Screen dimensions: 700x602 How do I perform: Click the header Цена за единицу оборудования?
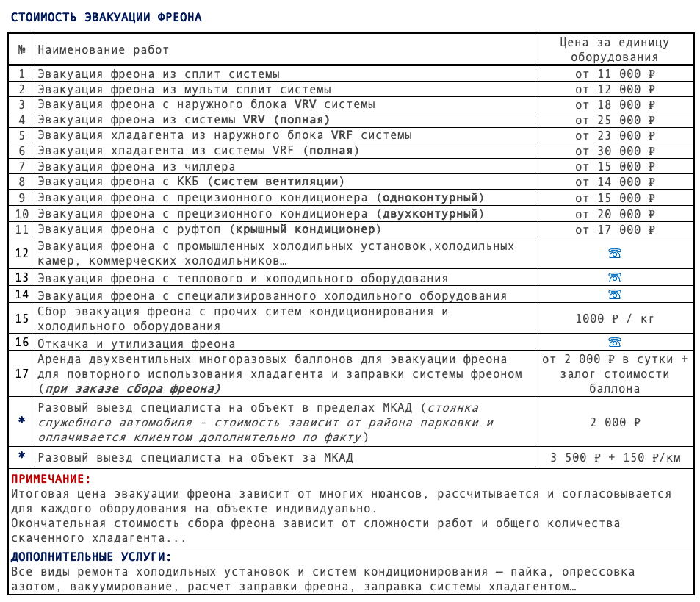point(614,49)
